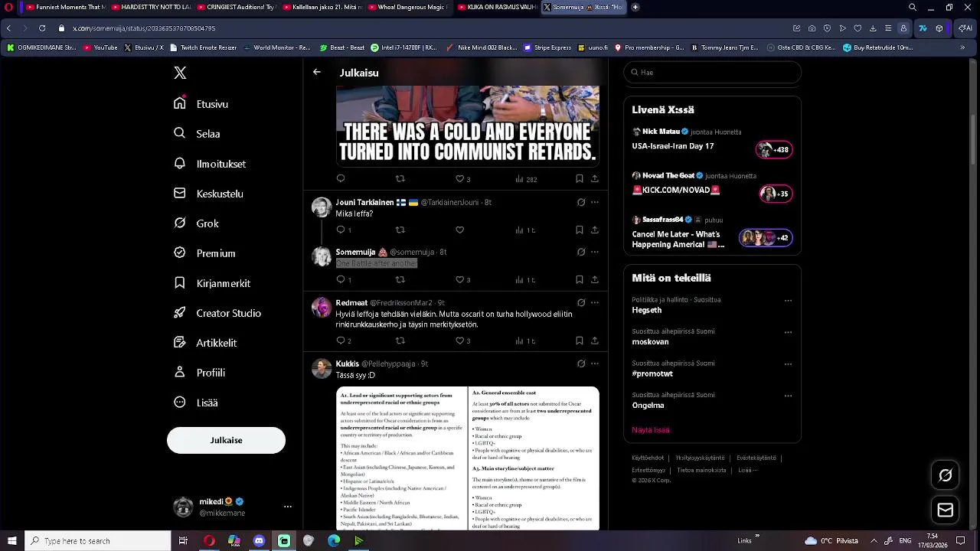Click Hae search field

[x=712, y=72]
